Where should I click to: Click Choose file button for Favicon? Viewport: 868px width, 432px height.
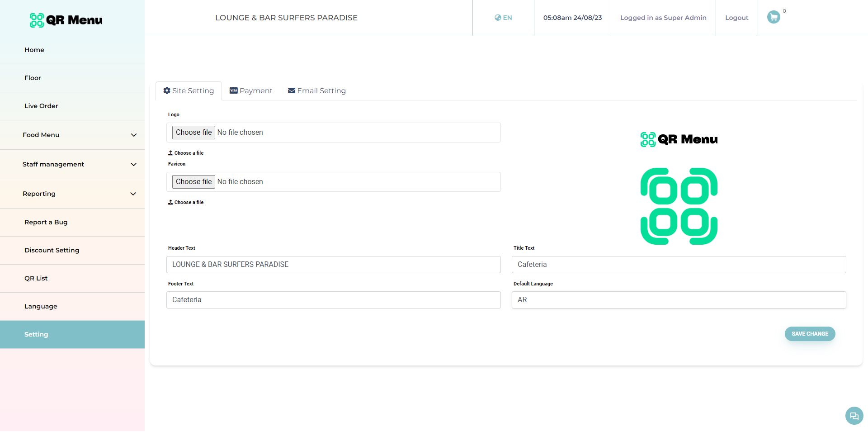[193, 182]
